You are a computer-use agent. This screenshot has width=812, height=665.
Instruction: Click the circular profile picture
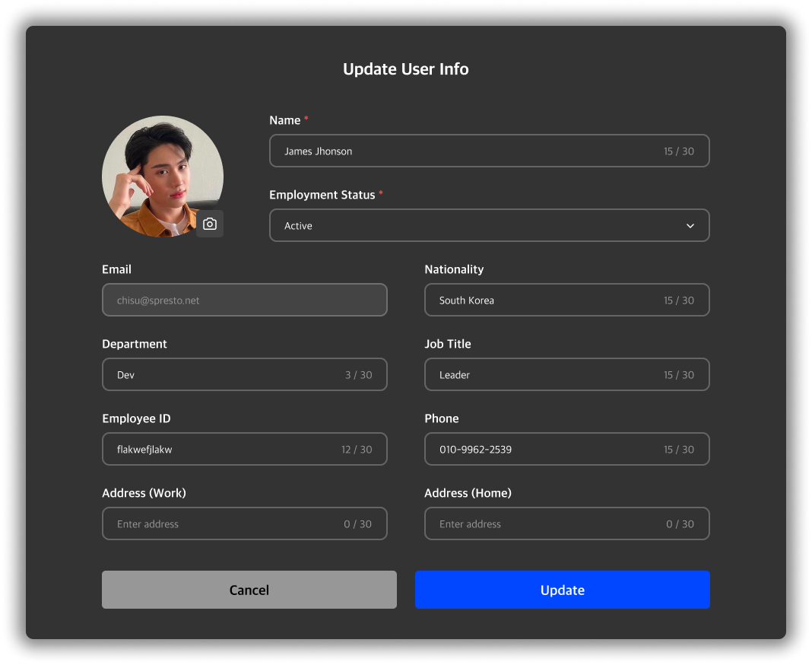click(x=163, y=176)
